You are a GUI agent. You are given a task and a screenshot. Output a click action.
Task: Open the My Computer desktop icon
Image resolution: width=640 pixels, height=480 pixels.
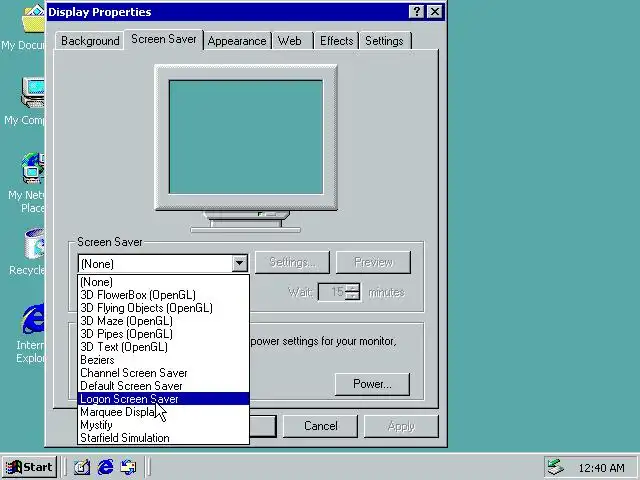tap(33, 93)
